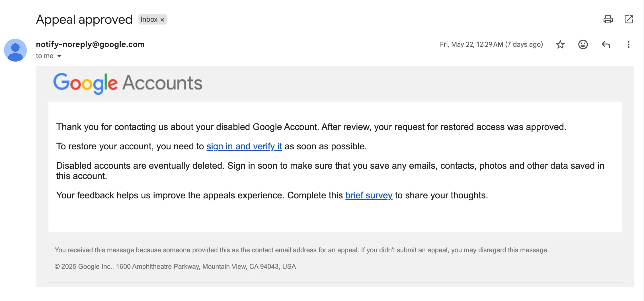Remove the Inbox label with the x
The width and height of the screenshot is (644, 301).
click(162, 20)
